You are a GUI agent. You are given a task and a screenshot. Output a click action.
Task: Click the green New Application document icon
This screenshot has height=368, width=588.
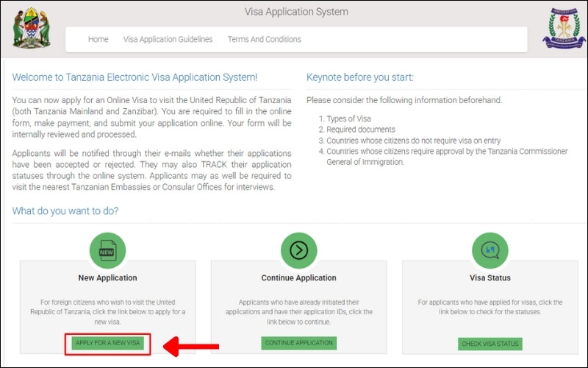[x=107, y=250]
